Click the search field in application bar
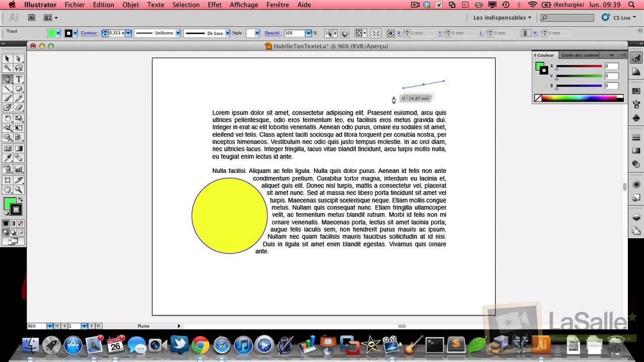This screenshot has height=362, width=644. [567, 18]
